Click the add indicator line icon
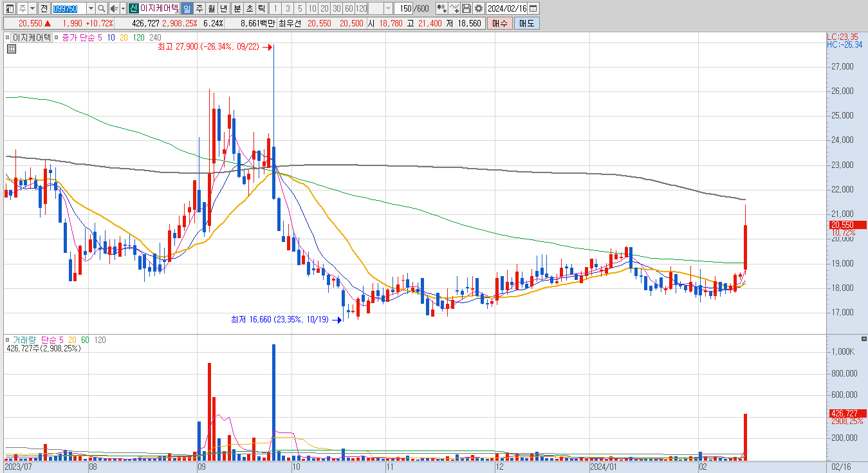 455,8
